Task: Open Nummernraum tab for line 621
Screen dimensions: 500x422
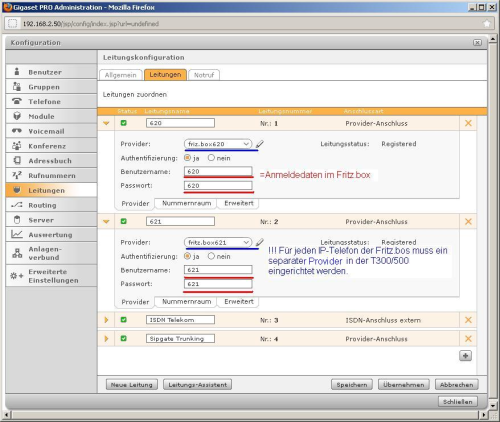Action: tap(186, 302)
